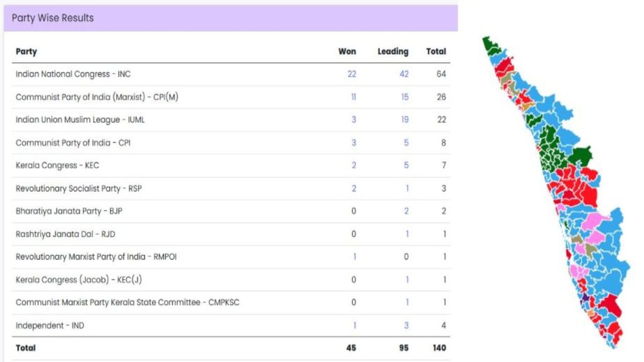Select Indian National Congress - INC row name
Image resolution: width=644 pixels, height=362 pixels.
pos(73,74)
